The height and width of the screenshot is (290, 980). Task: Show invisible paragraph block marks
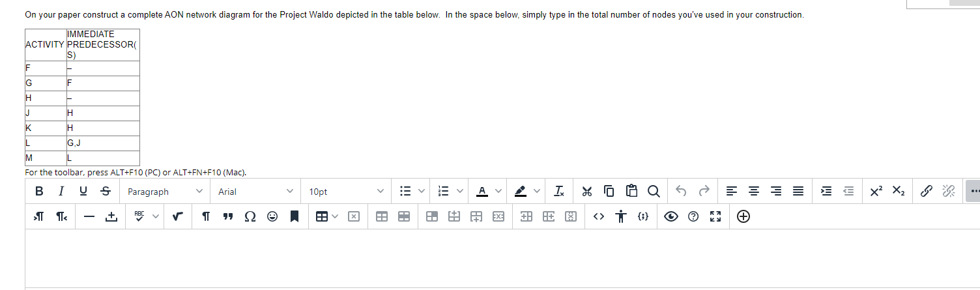tap(206, 218)
